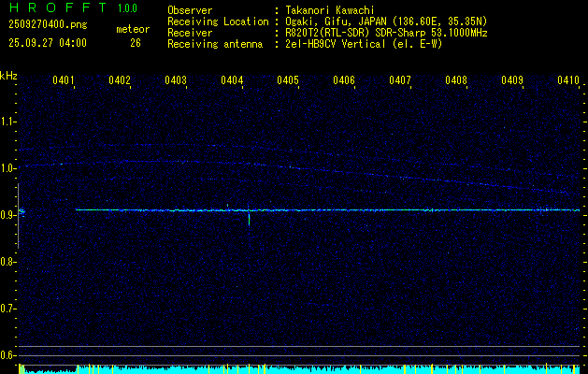The width and height of the screenshot is (588, 374).
Task: Click the observer name Takanori Kawachi
Action: 331,10
